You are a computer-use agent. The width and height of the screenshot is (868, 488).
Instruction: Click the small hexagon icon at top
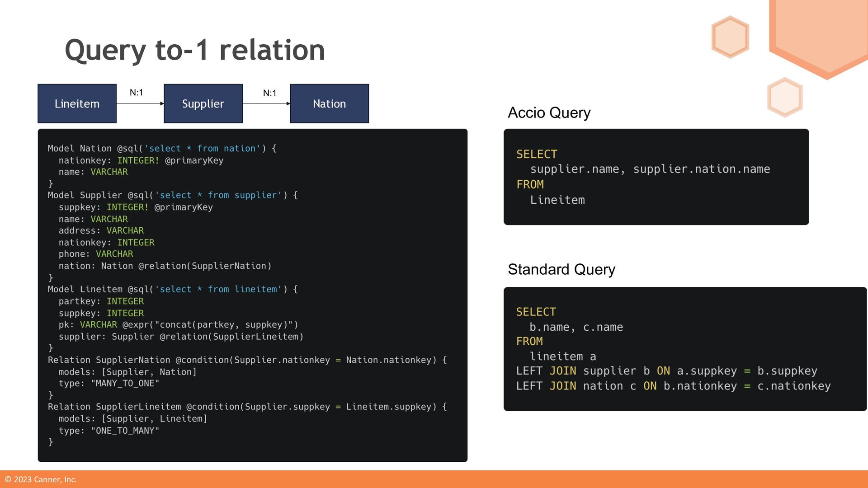point(730,37)
